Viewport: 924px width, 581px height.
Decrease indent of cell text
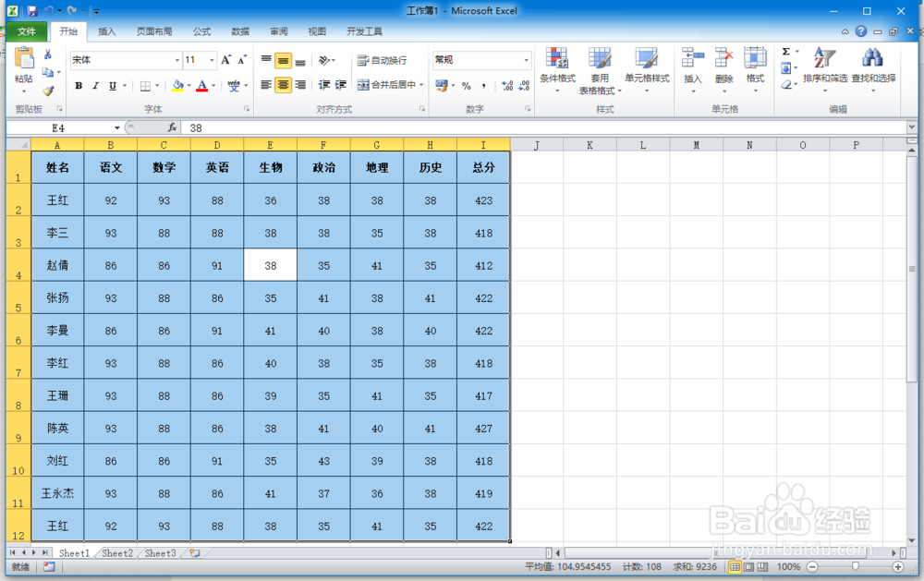pos(324,85)
